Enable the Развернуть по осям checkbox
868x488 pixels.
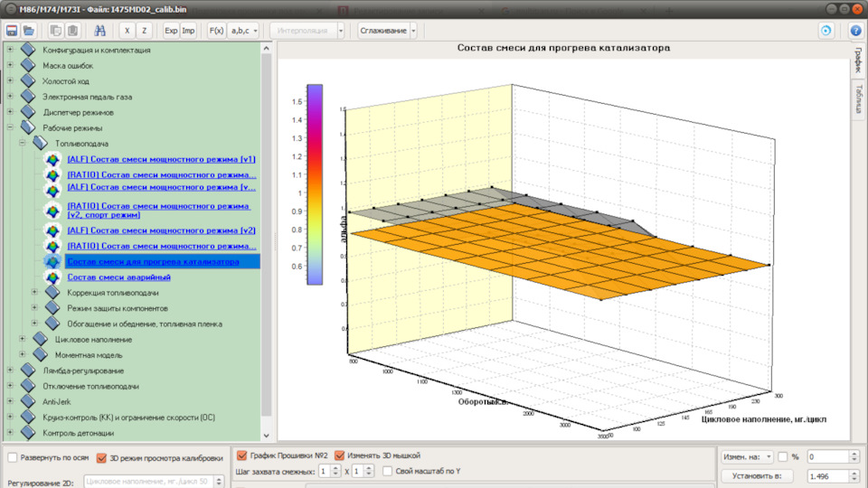(12, 457)
